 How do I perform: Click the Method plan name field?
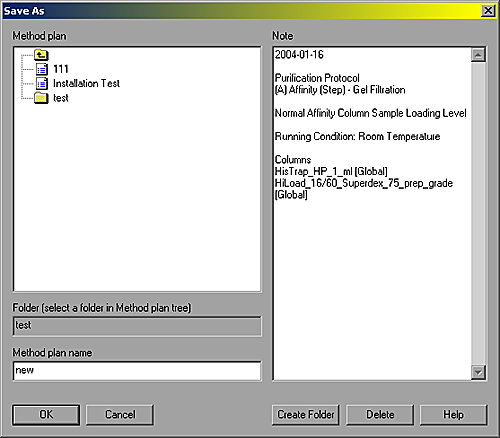137,371
